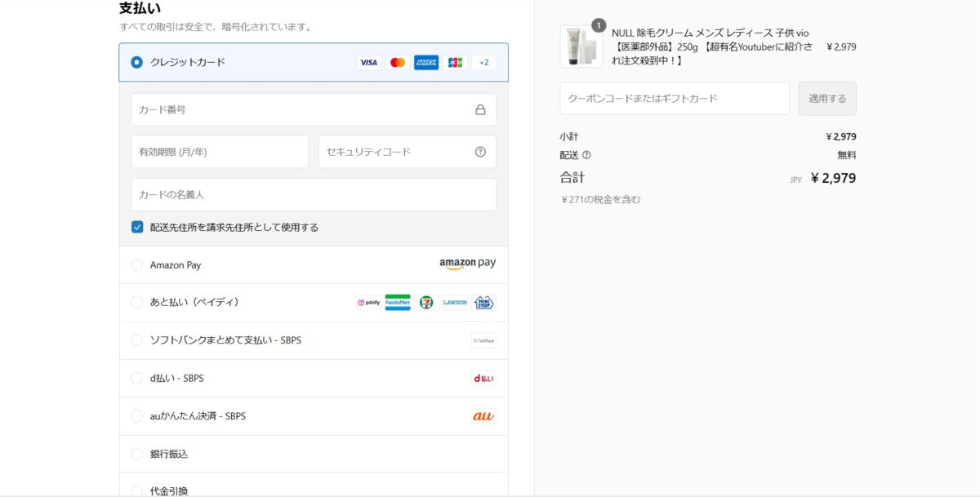Screen dimensions: 980x497
Task: Select あと払い (ペイディ) payment method
Action: pyautogui.click(x=137, y=303)
